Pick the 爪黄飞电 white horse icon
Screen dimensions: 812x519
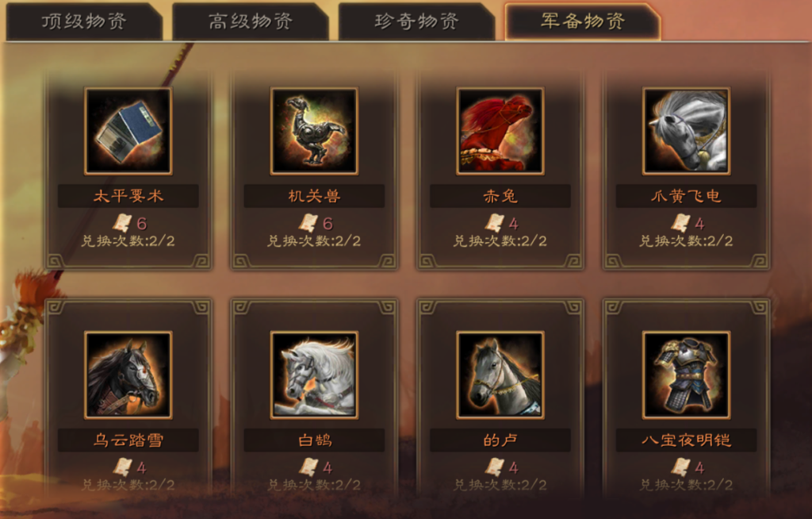click(x=686, y=131)
